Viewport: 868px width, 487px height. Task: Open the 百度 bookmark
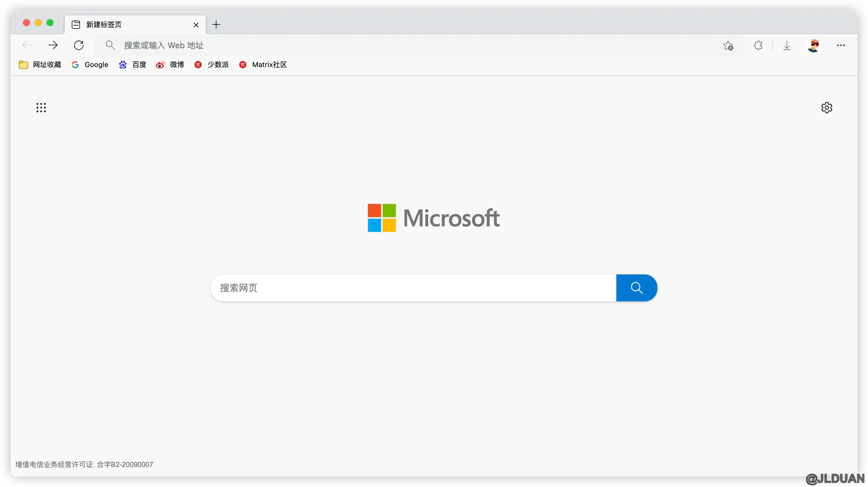coord(132,64)
